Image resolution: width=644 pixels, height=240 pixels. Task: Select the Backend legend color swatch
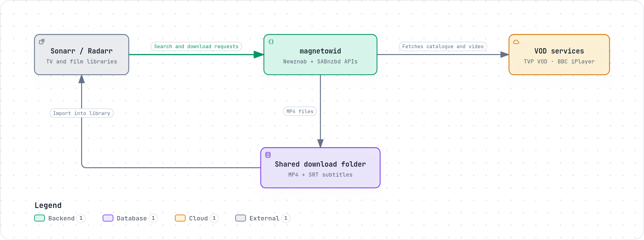point(39,218)
